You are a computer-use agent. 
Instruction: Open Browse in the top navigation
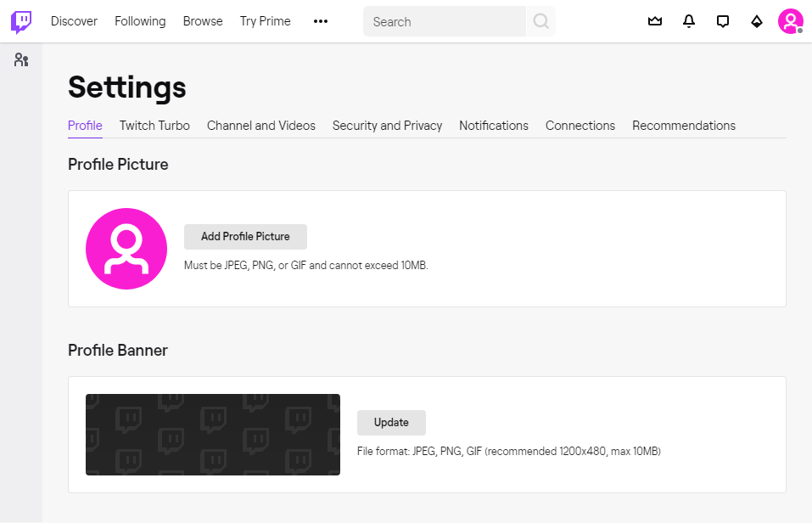click(x=203, y=21)
